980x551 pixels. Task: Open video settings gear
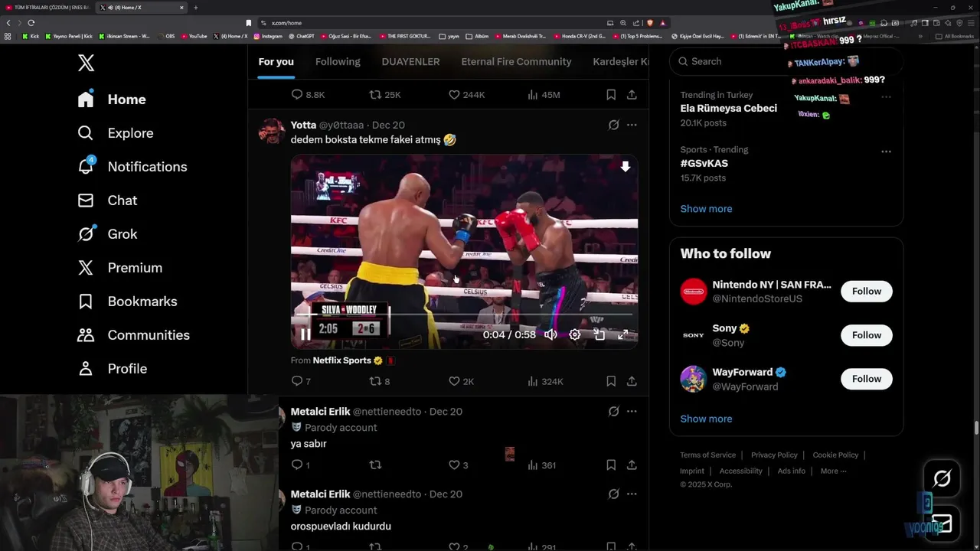pos(575,334)
